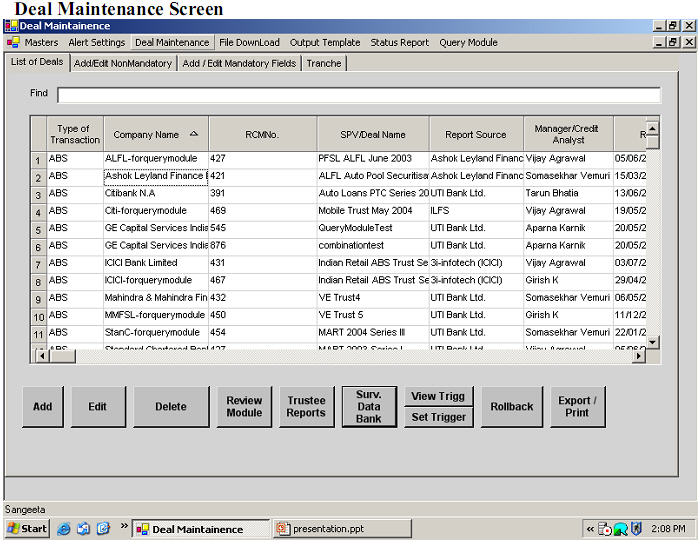Click the green monitor tray icon
This screenshot has height=544, width=700.
[621, 529]
